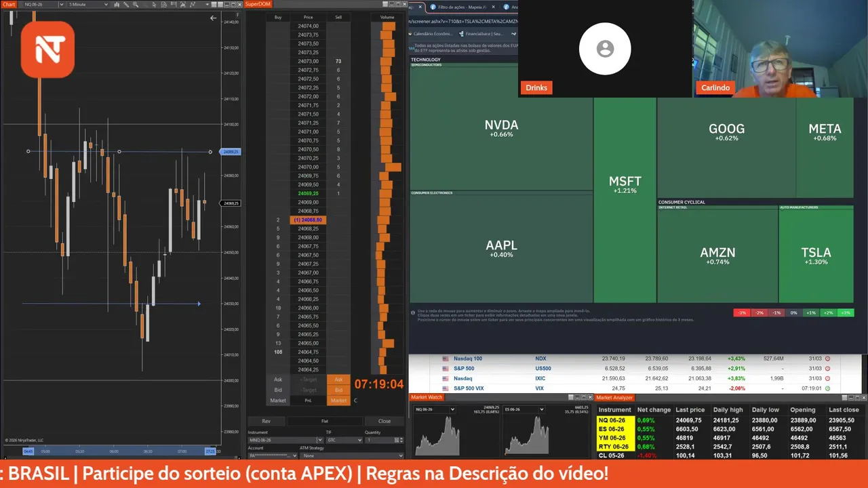
Task: Open the ATM Strategy None dropdown
Action: point(351,455)
